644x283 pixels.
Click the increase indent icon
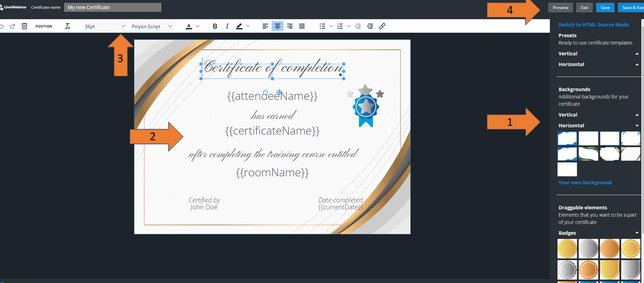click(x=370, y=26)
